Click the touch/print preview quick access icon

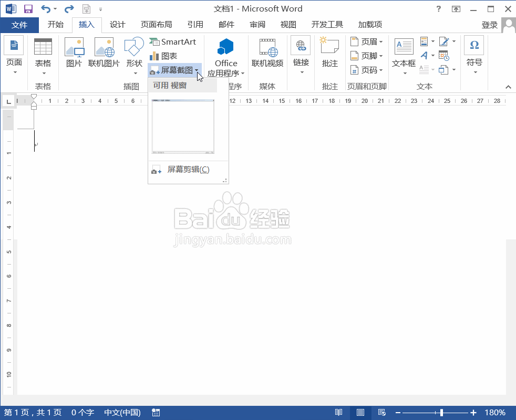(x=86, y=9)
